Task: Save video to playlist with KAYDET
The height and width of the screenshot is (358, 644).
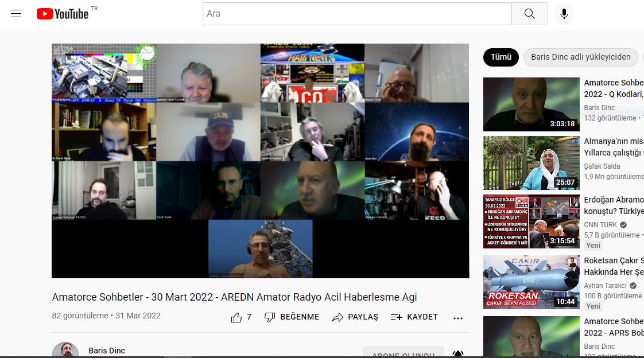Action: point(414,317)
